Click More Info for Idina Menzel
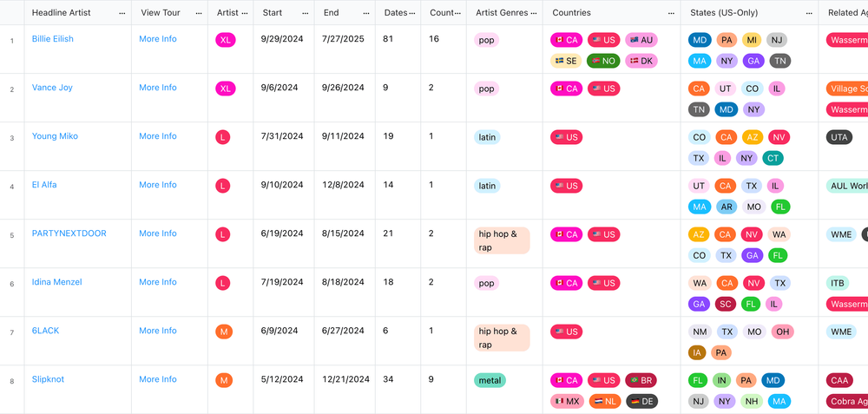The height and width of the screenshot is (414, 868). pyautogui.click(x=158, y=282)
